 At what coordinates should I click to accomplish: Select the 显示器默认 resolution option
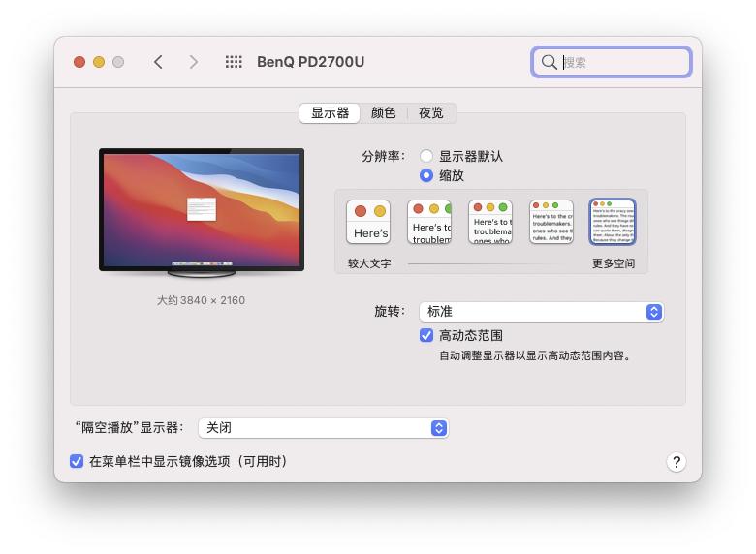point(426,156)
